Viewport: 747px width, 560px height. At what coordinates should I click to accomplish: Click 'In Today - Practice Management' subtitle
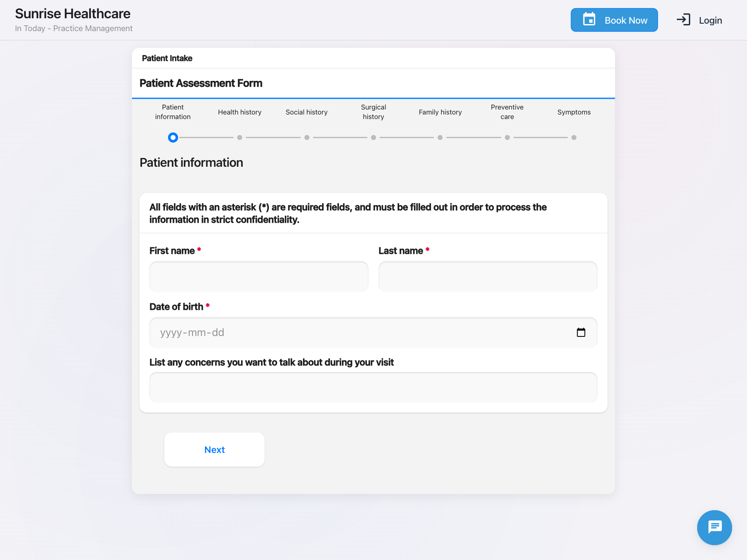click(x=74, y=28)
